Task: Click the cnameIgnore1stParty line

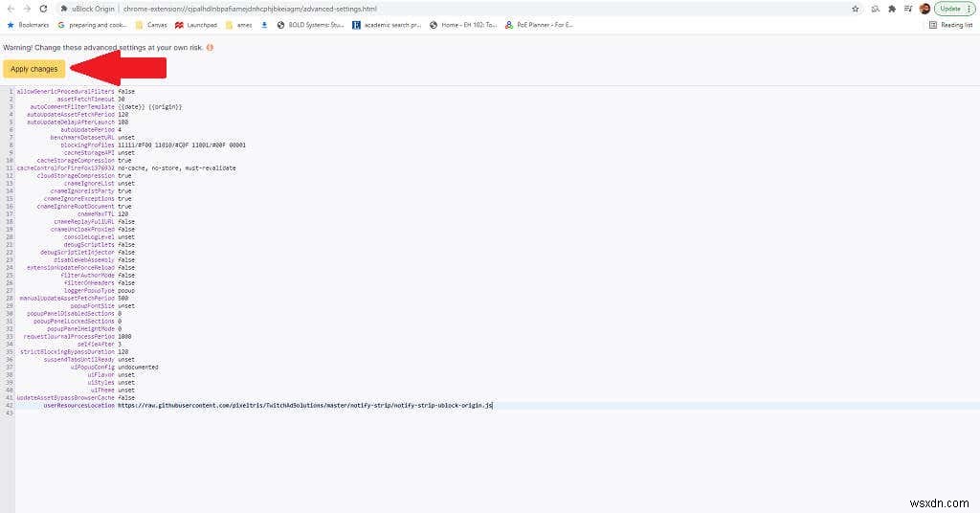Action: click(91, 191)
